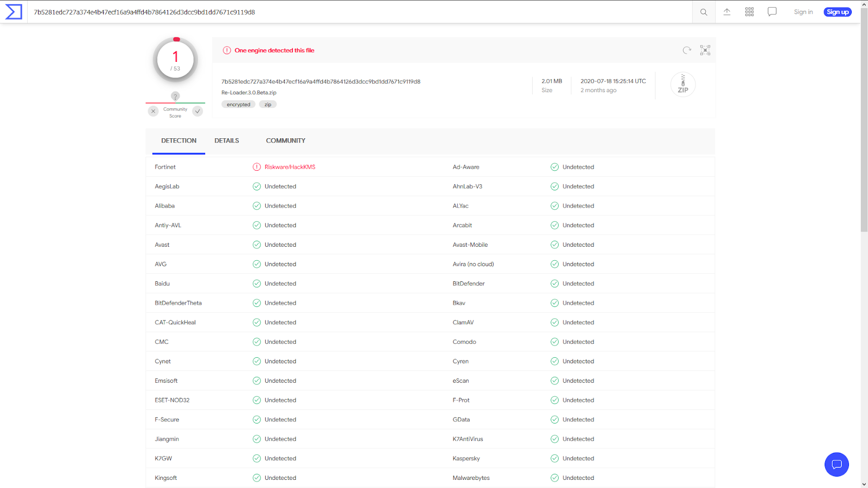Open the notifications comment icon

point(772,12)
